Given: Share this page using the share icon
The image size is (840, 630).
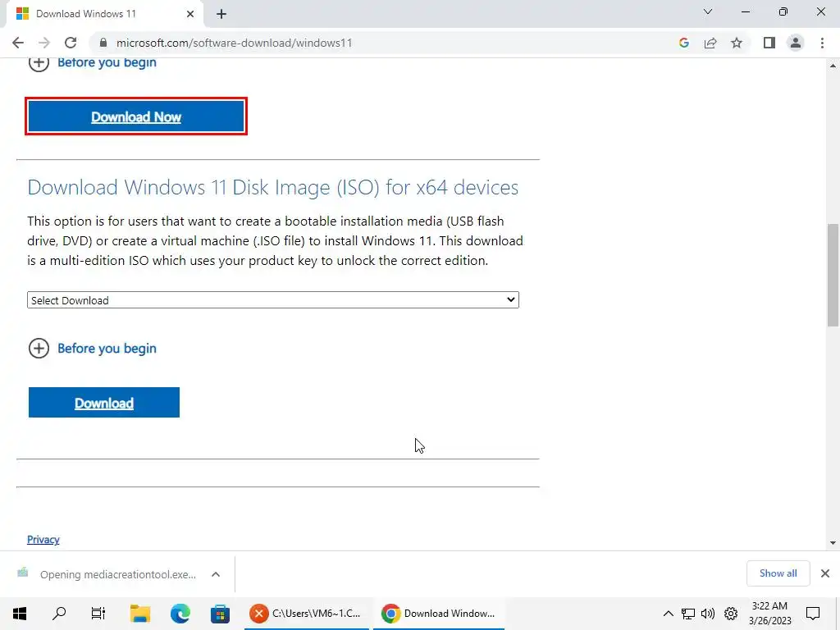Looking at the screenshot, I should point(710,43).
